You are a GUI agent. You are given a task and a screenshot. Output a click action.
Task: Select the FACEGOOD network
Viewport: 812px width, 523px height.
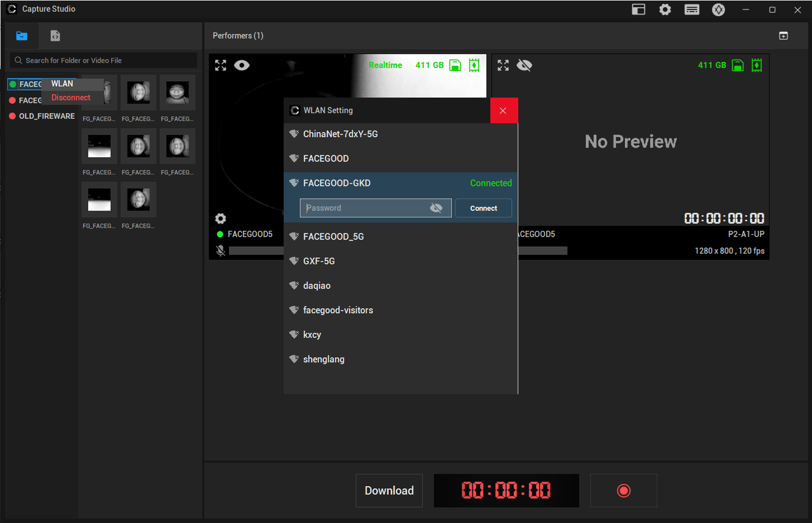[x=401, y=158]
